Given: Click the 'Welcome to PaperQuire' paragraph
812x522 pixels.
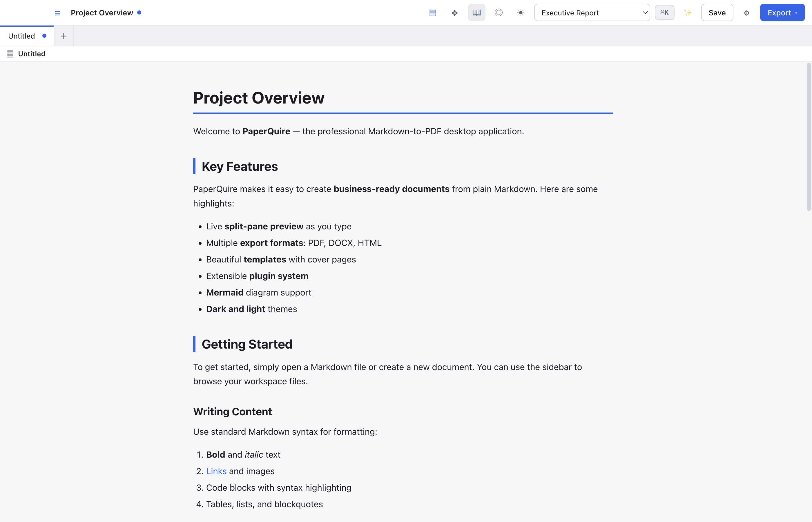Looking at the screenshot, I should click(x=358, y=131).
